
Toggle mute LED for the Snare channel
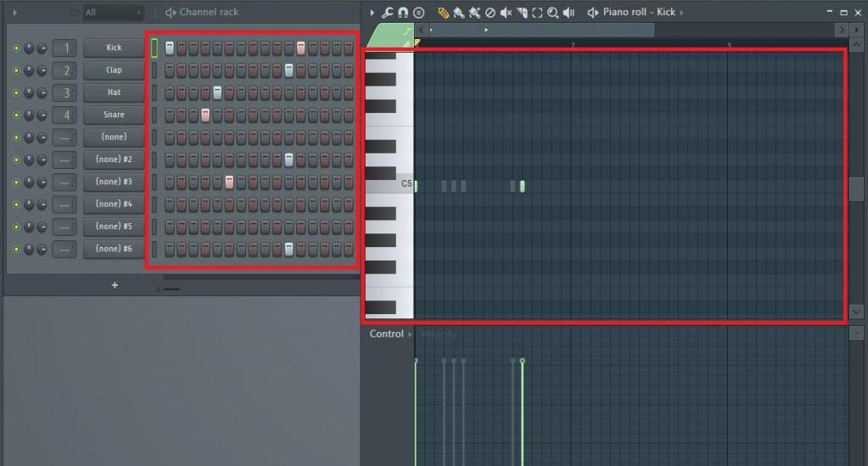tap(16, 115)
